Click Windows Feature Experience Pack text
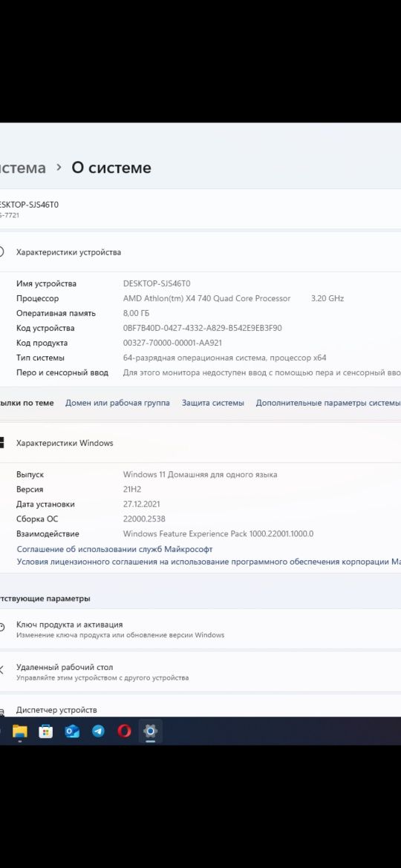 [218, 534]
